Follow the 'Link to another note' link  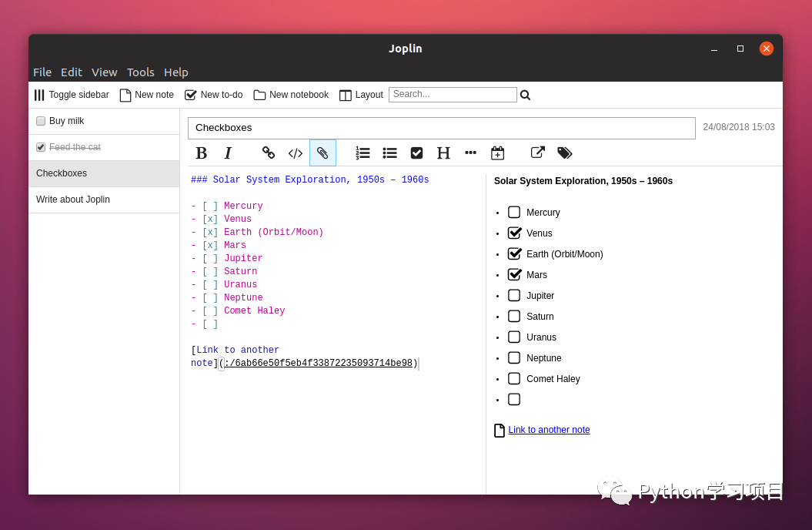click(549, 430)
